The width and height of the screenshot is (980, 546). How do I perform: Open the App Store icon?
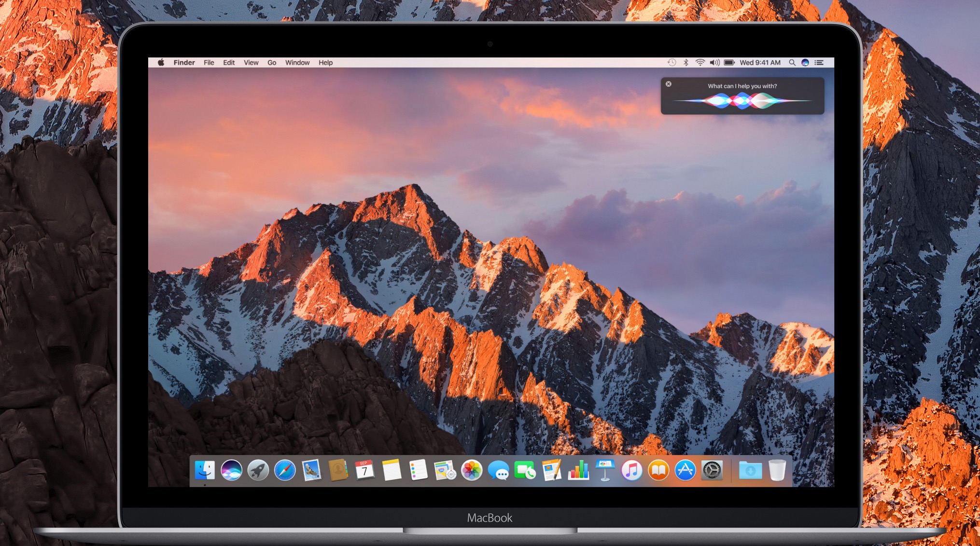point(685,470)
